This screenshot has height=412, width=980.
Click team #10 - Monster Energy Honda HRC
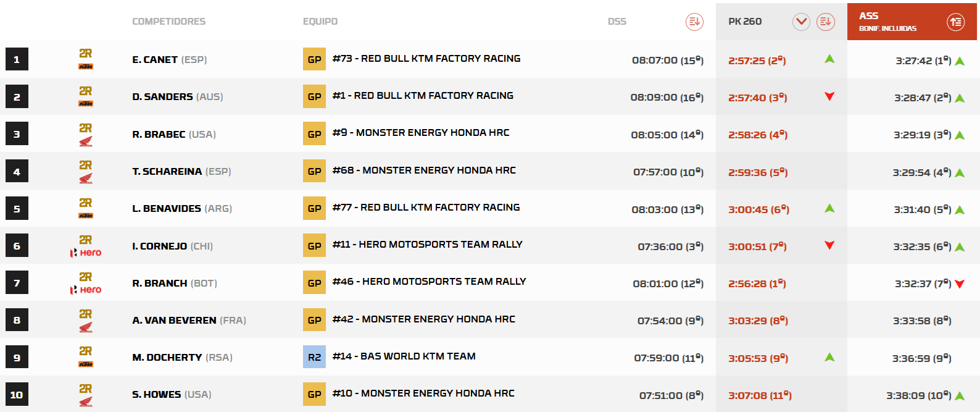(x=423, y=393)
